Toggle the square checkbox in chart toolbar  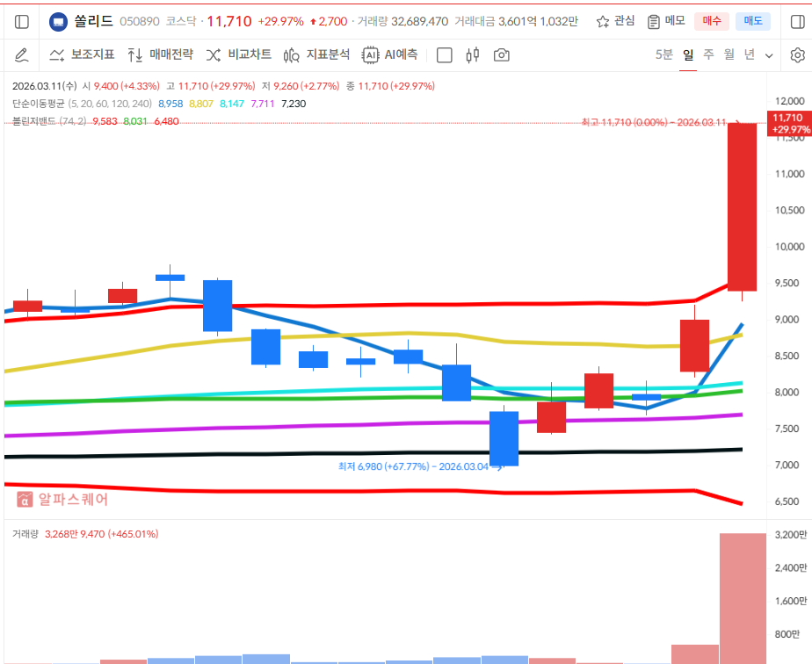pos(445,55)
